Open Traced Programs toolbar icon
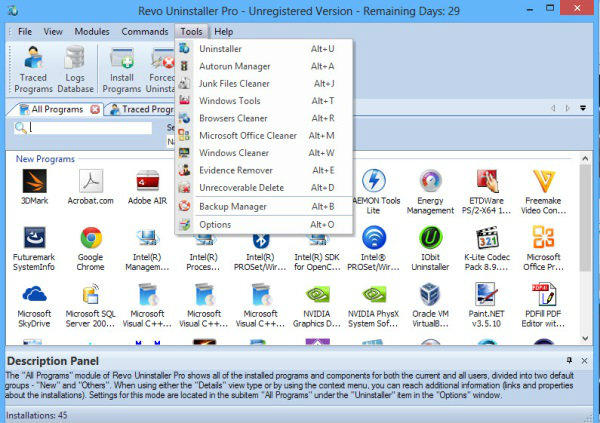 [33, 69]
